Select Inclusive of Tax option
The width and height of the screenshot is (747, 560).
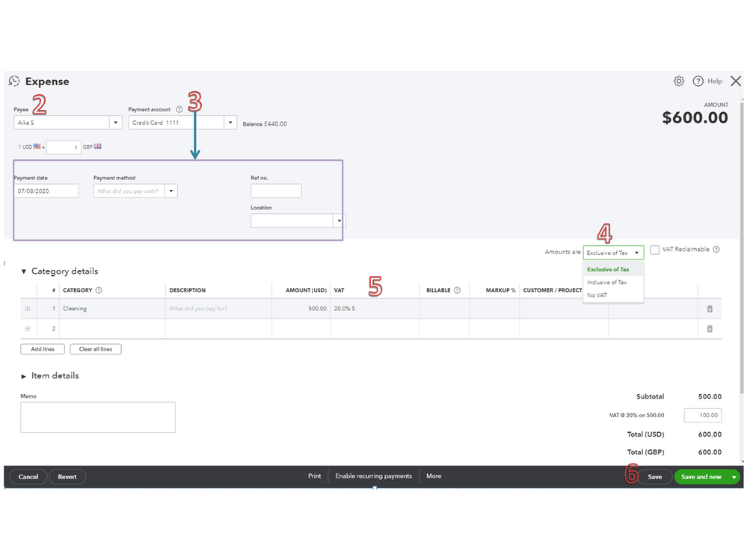(x=613, y=282)
